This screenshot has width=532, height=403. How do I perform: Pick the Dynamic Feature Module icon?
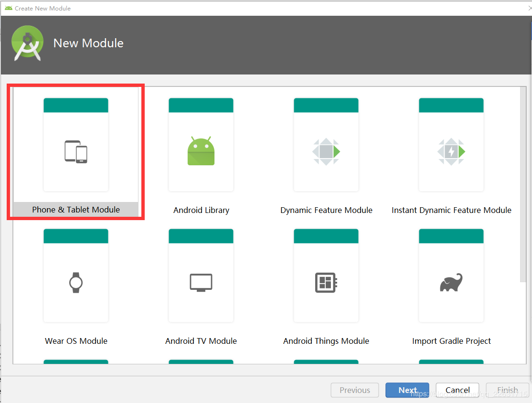point(326,152)
